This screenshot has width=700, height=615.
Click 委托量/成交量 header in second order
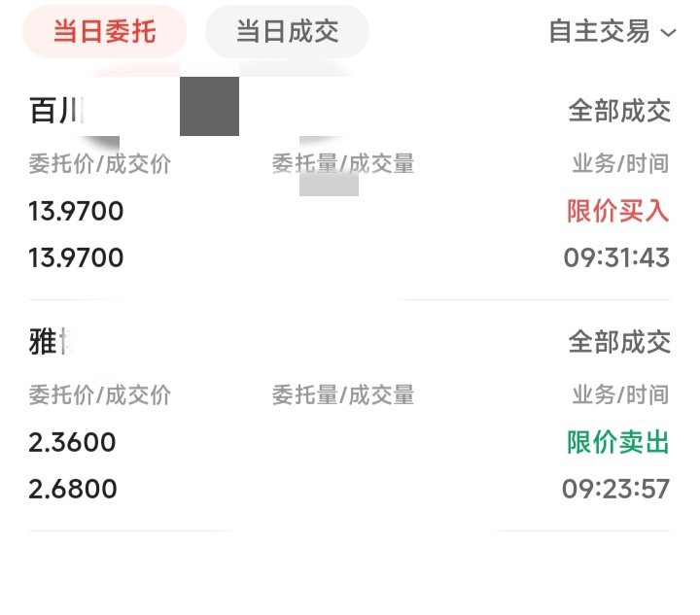343,395
